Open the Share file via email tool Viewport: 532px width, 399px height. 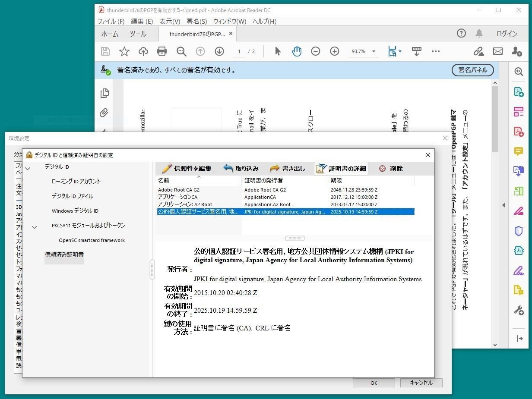497,51
